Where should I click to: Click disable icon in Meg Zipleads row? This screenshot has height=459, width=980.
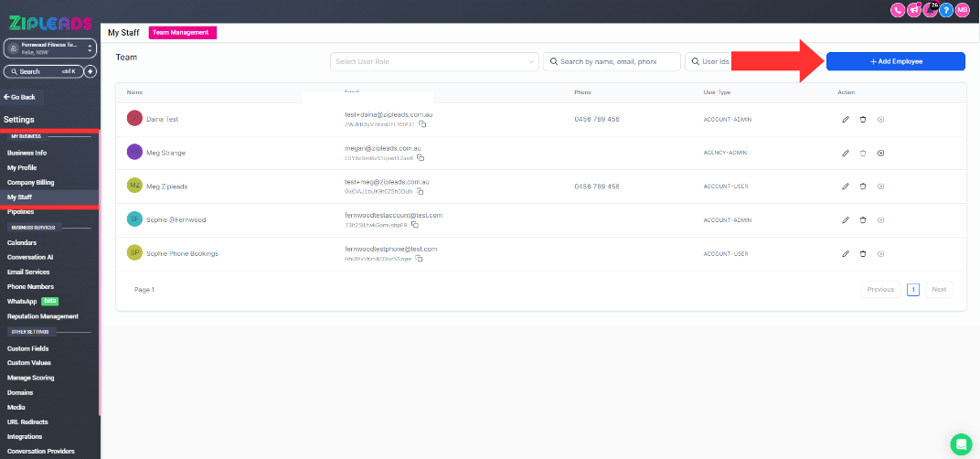(x=880, y=187)
